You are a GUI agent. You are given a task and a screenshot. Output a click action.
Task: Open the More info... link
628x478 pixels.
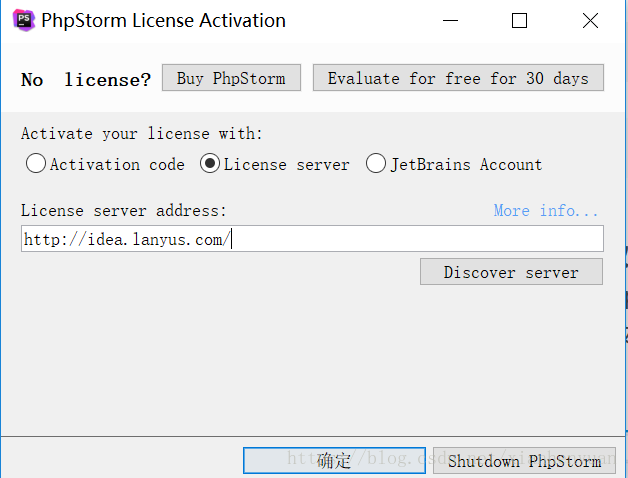(x=545, y=210)
